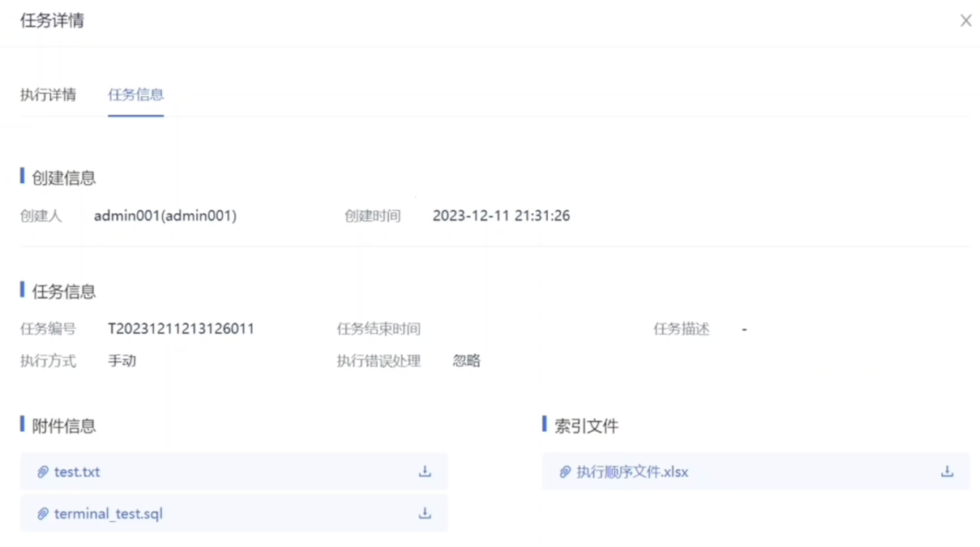Click the 执行方式 label
The width and height of the screenshot is (980, 547).
pyautogui.click(x=48, y=361)
